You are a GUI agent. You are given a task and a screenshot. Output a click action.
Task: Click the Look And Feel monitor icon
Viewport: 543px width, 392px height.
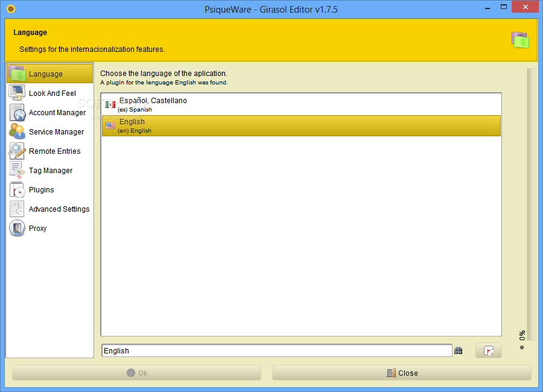click(17, 93)
